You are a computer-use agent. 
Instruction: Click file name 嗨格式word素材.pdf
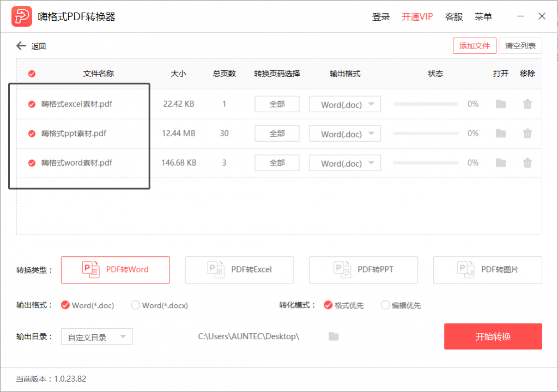pyautogui.click(x=76, y=162)
